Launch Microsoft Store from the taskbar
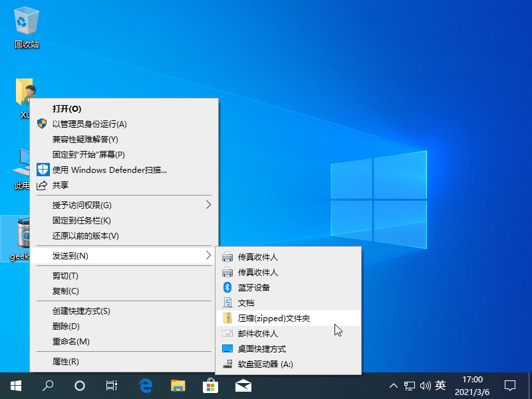This screenshot has width=532, height=399. coord(211,385)
